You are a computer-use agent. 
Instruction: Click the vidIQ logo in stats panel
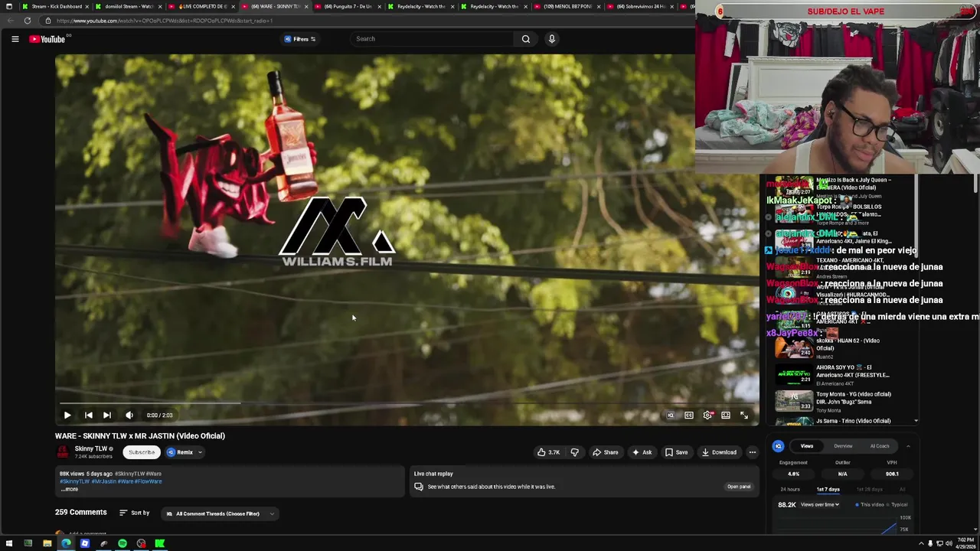[x=778, y=446]
